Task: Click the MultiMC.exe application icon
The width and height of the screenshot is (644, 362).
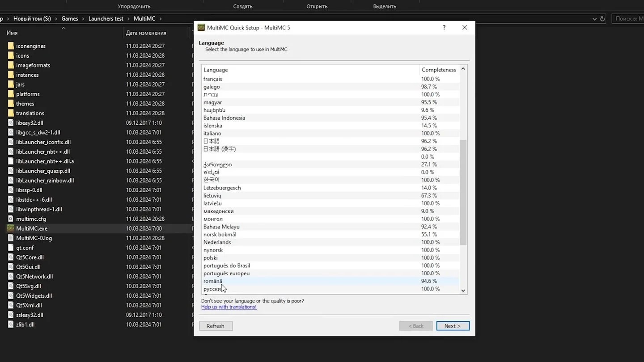Action: pyautogui.click(x=11, y=228)
